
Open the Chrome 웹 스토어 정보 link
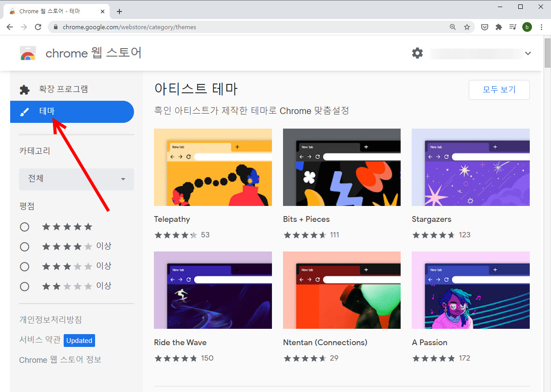click(x=60, y=360)
